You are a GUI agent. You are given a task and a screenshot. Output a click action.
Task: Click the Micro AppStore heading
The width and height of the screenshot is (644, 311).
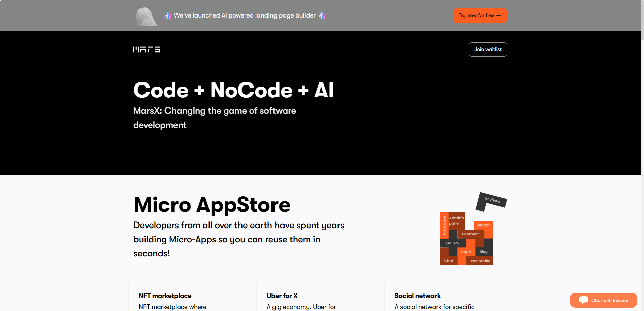(x=212, y=204)
